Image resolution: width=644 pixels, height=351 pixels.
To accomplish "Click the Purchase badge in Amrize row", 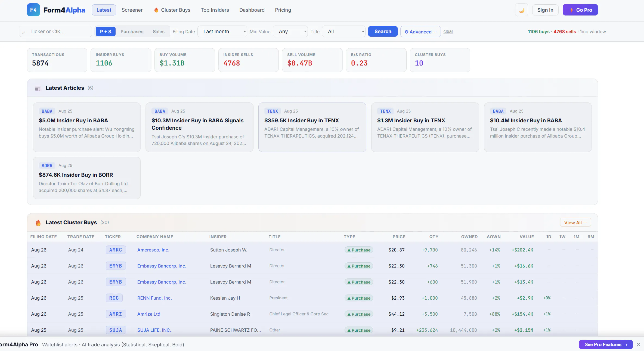I will 359,314.
